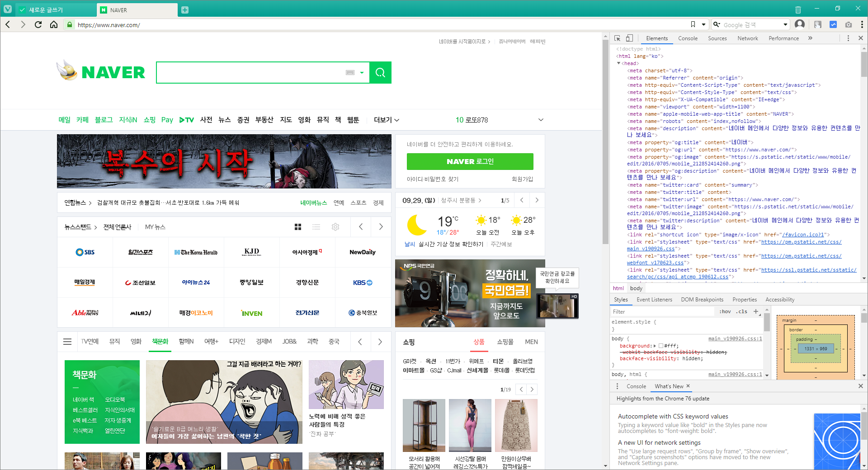This screenshot has width=868, height=470.
Task: Open newsstand settings gear icon
Action: coord(335,227)
